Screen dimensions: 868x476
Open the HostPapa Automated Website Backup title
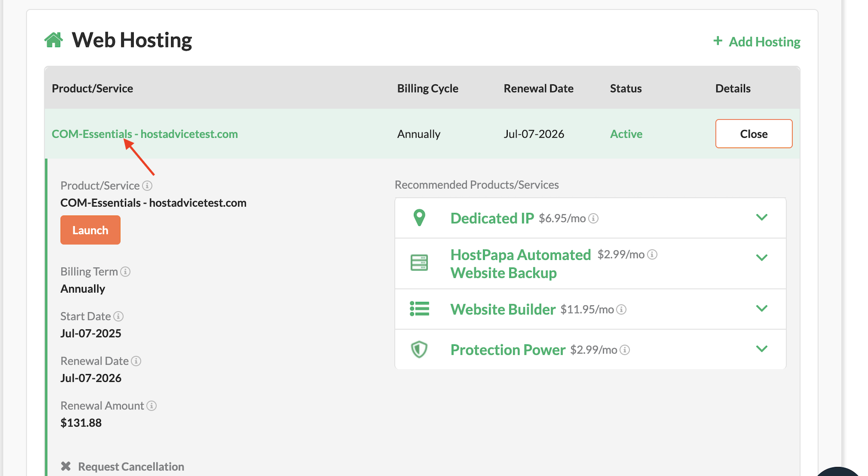(520, 264)
